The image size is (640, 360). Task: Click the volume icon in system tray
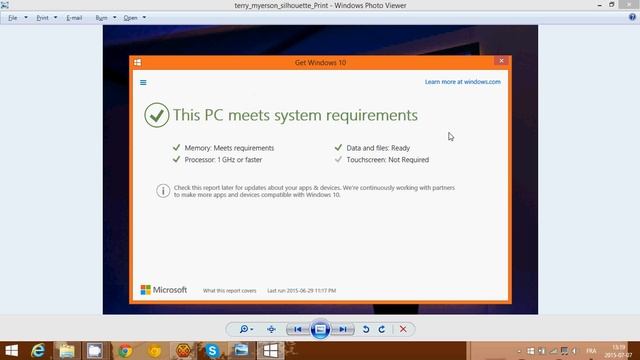[574, 351]
